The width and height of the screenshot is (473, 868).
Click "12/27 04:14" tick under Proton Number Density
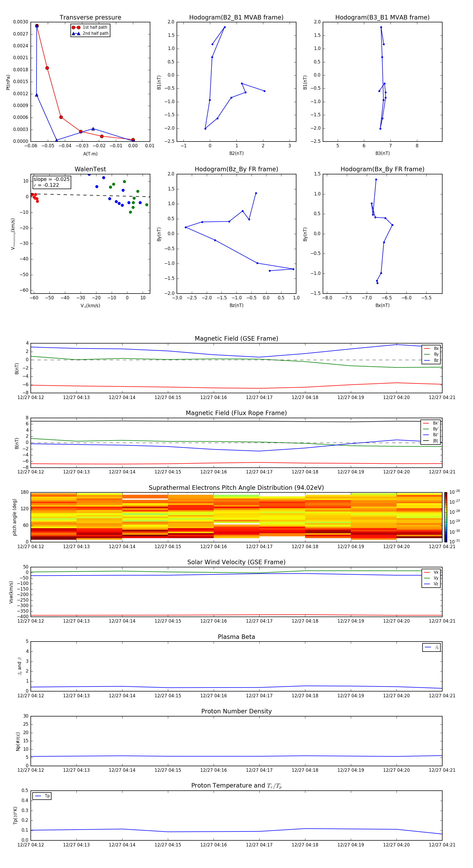[x=122, y=770]
